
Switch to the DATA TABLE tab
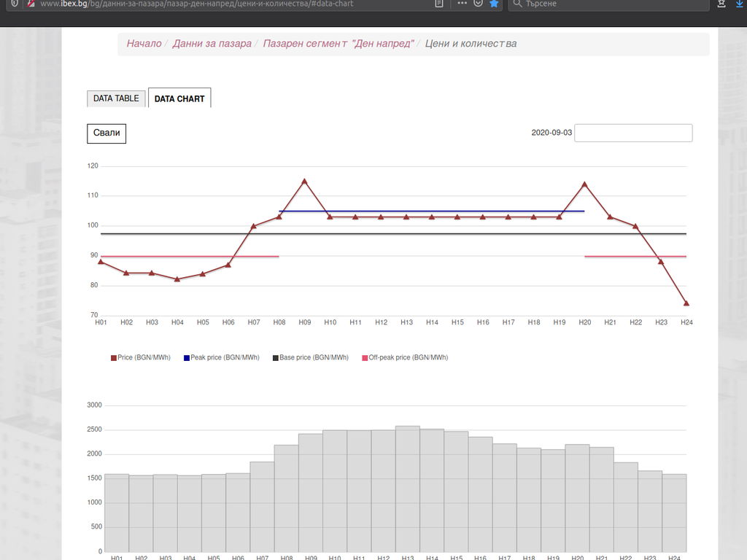[x=116, y=98]
